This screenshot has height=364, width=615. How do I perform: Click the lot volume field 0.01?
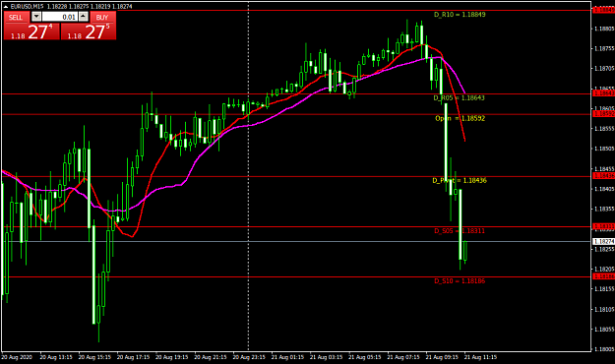60,17
